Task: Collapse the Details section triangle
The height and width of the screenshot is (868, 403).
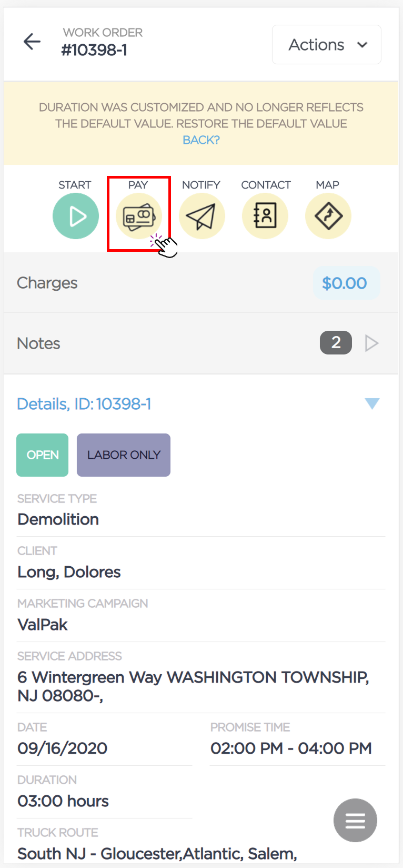Action: 372,404
